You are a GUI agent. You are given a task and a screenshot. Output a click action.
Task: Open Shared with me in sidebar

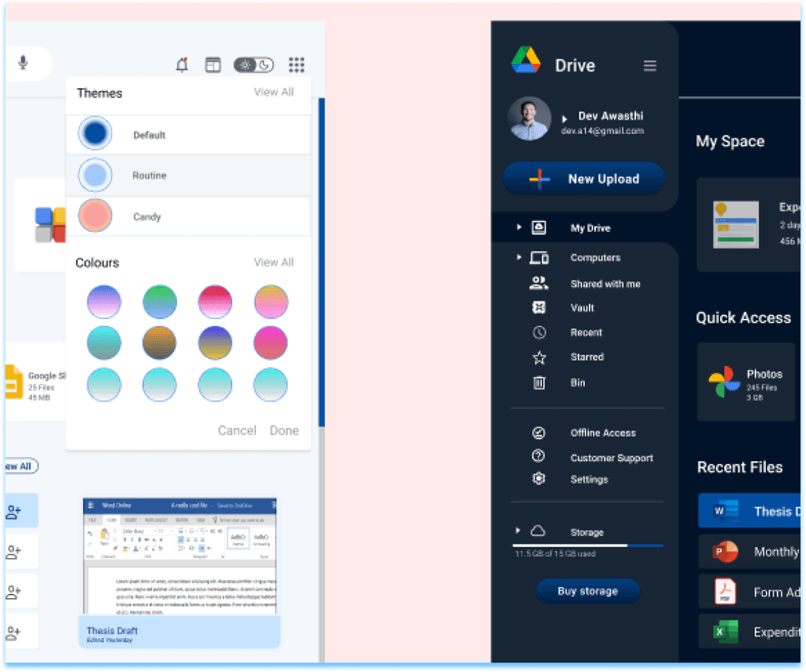click(x=605, y=283)
